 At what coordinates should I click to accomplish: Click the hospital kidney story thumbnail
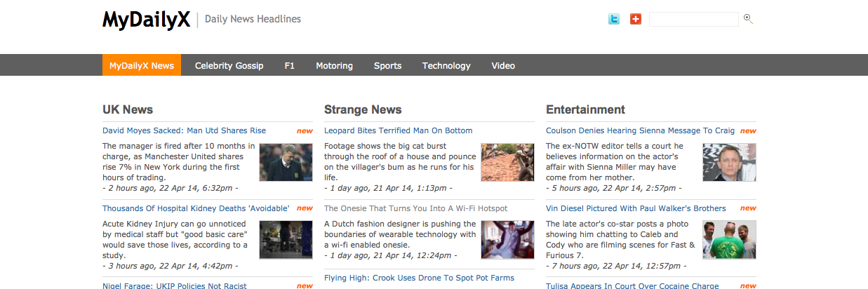point(286,240)
